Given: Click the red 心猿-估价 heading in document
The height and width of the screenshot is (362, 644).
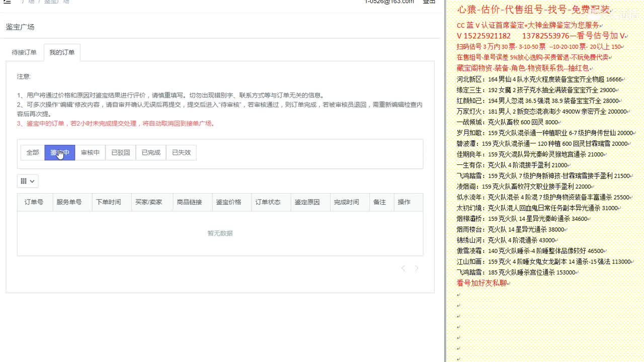Looking at the screenshot, I should [535, 10].
